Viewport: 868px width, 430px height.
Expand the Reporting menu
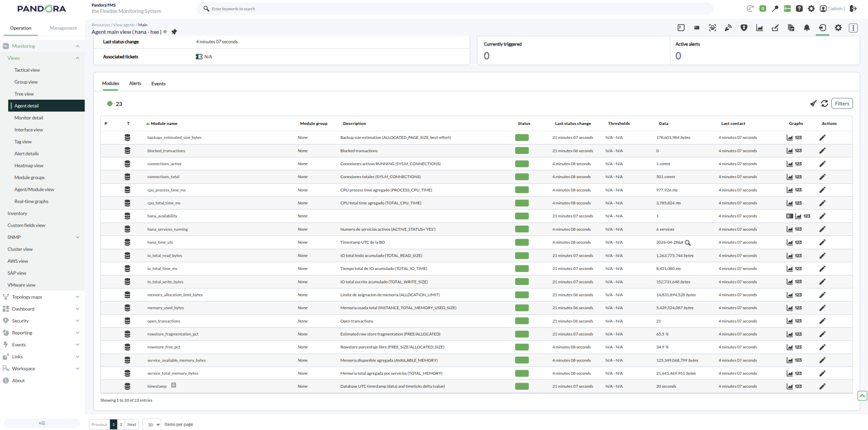78,333
